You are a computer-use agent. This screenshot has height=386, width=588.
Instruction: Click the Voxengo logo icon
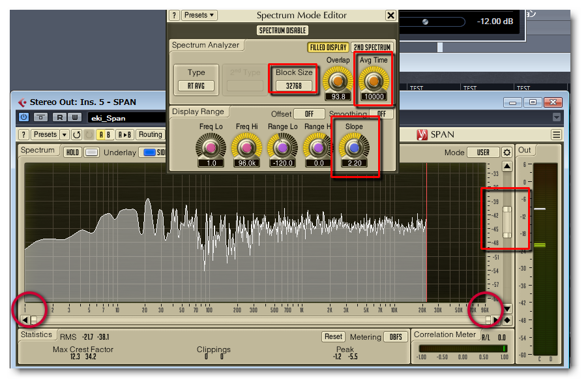(422, 135)
